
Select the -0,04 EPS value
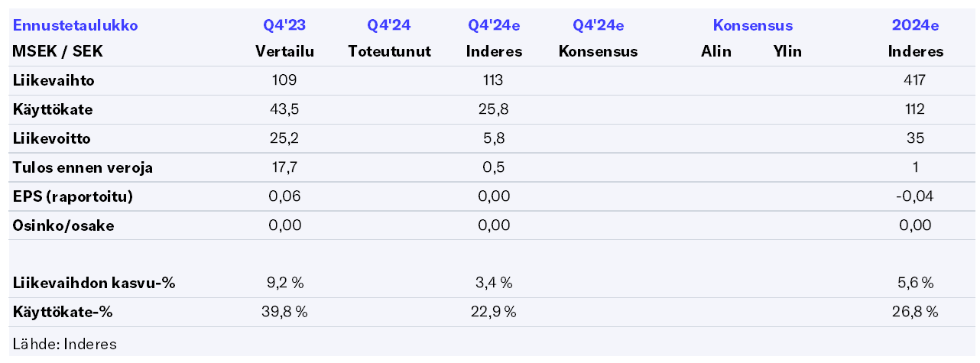tap(915, 196)
